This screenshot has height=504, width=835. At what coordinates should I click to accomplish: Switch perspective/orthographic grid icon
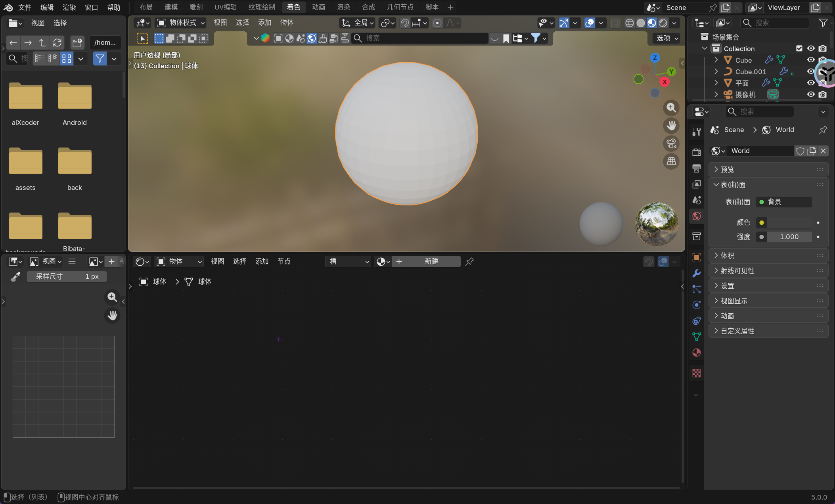(671, 161)
